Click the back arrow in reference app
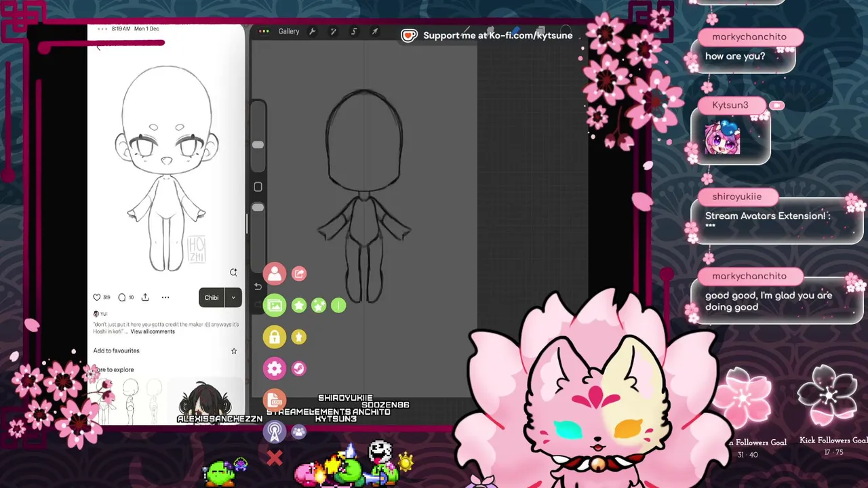The image size is (868, 488). pyautogui.click(x=98, y=47)
